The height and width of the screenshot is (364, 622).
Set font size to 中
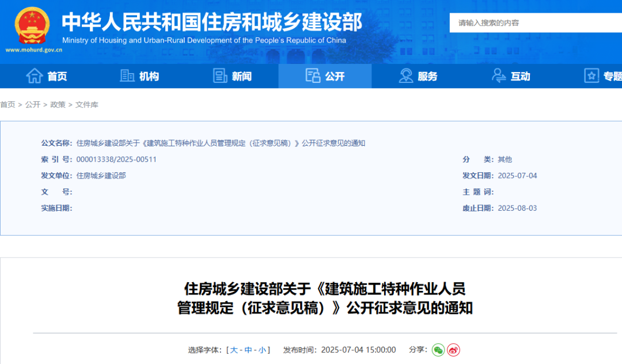[x=247, y=350]
